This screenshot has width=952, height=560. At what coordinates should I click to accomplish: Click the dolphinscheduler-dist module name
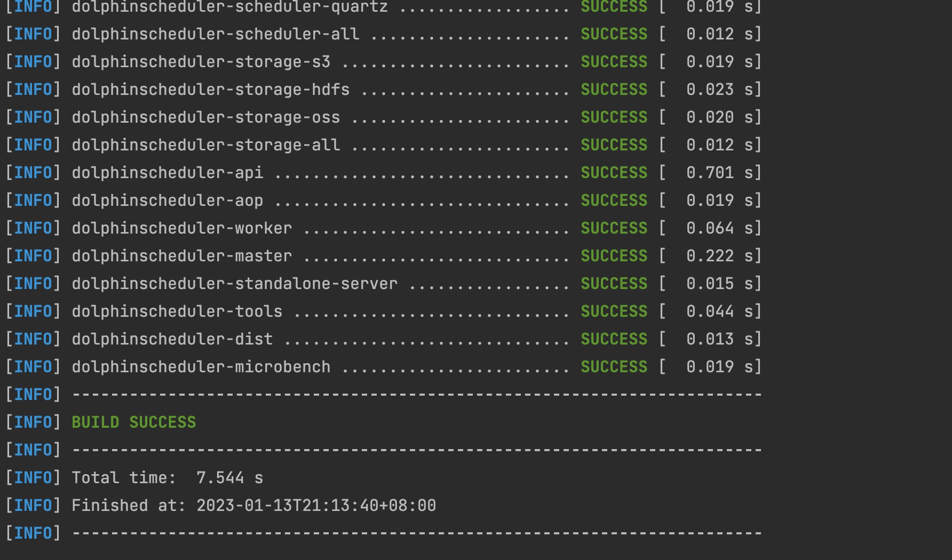172,339
